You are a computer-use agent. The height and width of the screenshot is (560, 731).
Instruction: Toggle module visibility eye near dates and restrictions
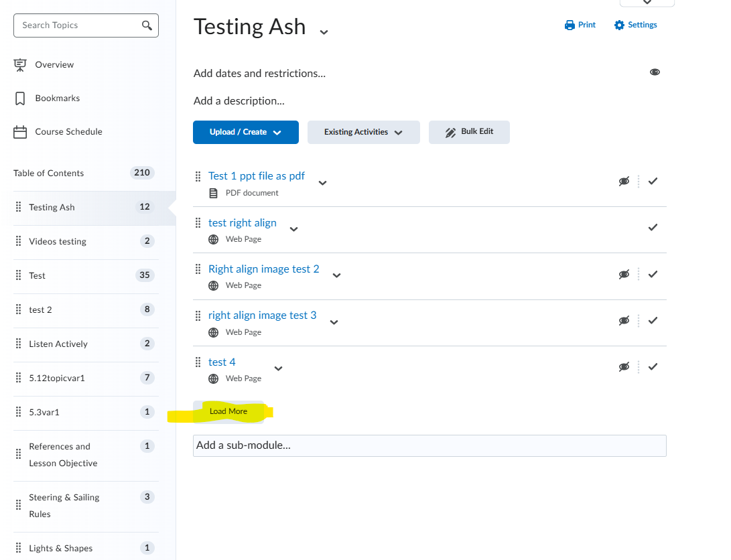pyautogui.click(x=655, y=72)
